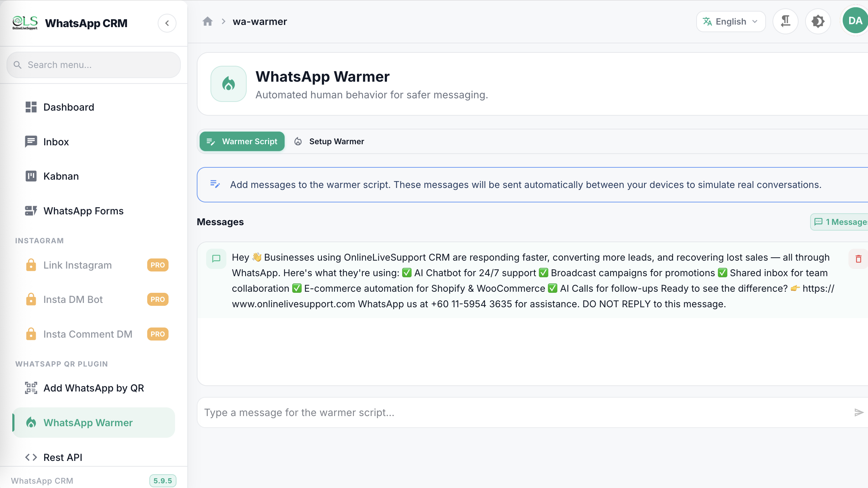Toggle text direction with the paragraph icon
Viewport: 868px width, 488px height.
pos(785,21)
